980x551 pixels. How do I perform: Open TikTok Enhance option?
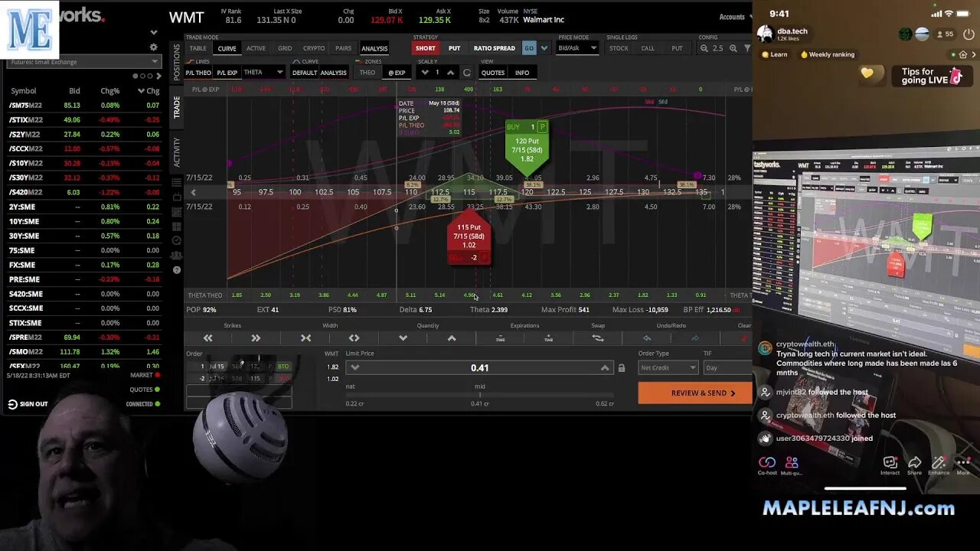click(x=939, y=465)
